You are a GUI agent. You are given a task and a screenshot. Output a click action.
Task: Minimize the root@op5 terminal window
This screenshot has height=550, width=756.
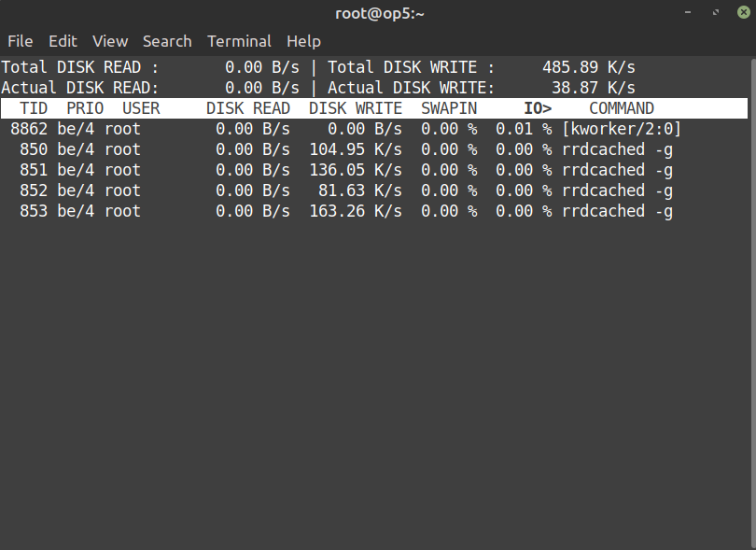tap(688, 12)
